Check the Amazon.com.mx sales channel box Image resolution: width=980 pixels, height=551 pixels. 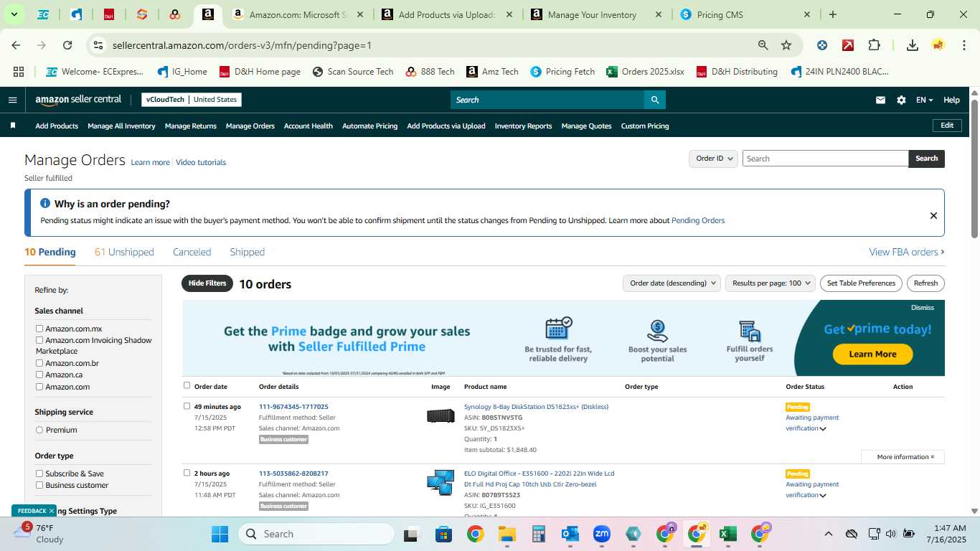tap(39, 329)
